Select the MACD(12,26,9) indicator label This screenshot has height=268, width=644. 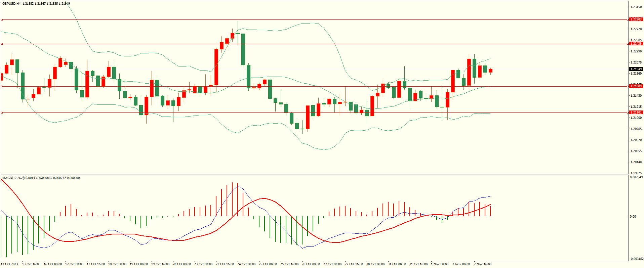pos(13,178)
